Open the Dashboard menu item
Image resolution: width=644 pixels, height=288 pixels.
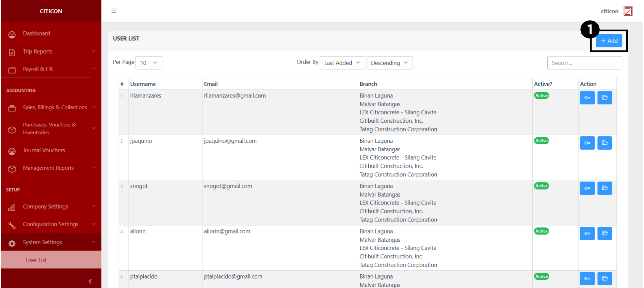click(36, 33)
